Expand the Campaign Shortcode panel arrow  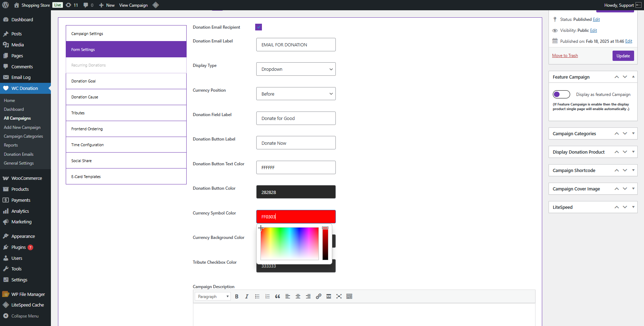click(x=633, y=170)
